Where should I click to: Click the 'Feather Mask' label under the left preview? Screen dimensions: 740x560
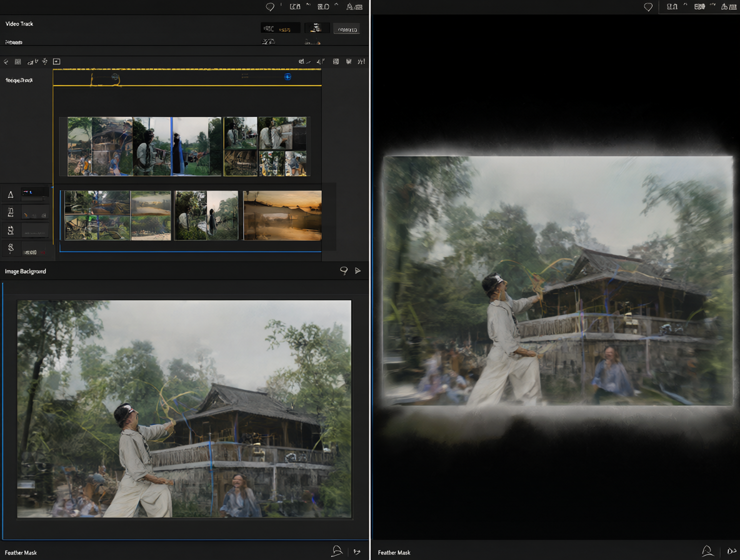click(21, 552)
